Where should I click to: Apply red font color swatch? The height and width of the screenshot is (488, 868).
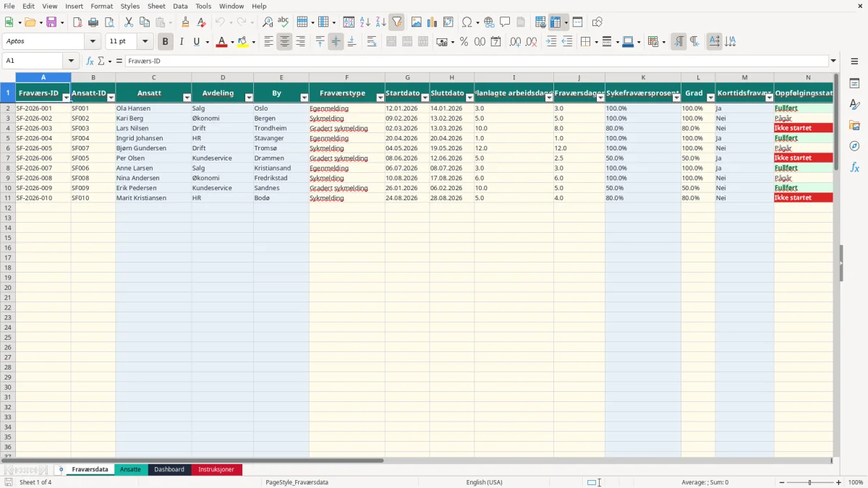click(221, 42)
